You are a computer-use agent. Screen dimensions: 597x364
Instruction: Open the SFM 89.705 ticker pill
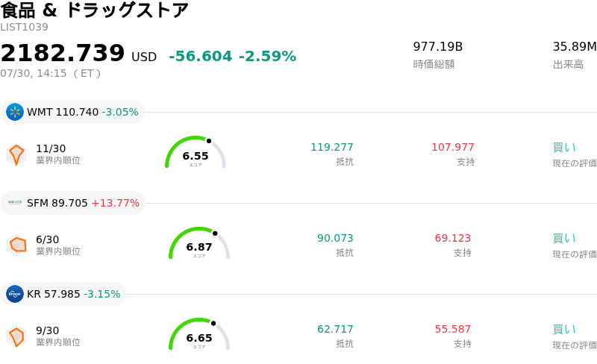coord(72,203)
